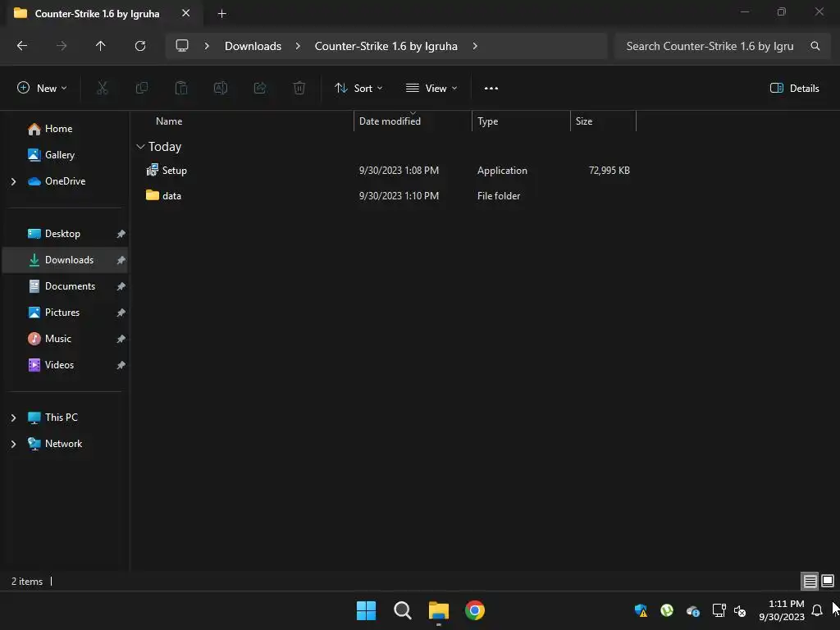Click the Delete trash icon
The image size is (840, 630).
pyautogui.click(x=299, y=89)
